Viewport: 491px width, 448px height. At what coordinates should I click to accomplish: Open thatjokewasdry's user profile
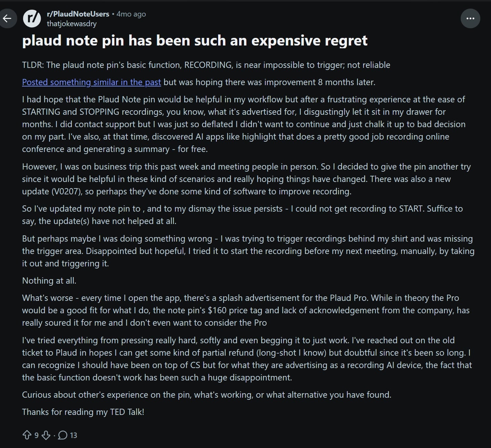click(72, 24)
